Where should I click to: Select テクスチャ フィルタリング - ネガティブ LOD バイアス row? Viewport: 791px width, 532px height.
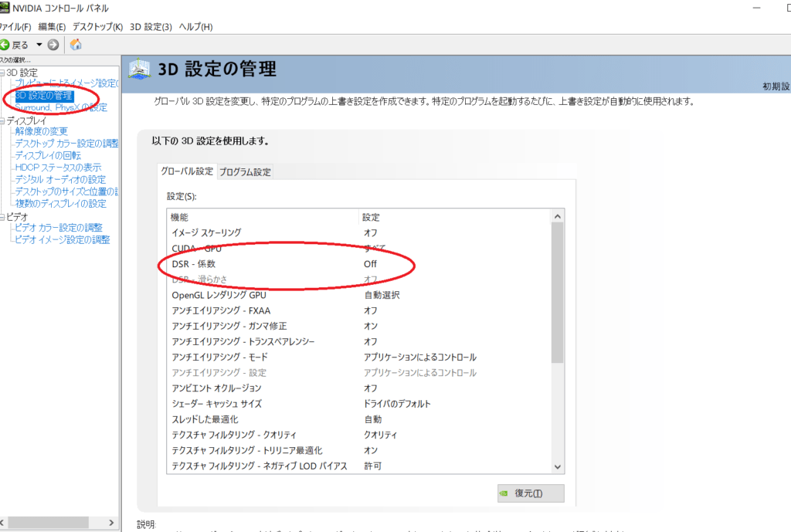coord(358,466)
